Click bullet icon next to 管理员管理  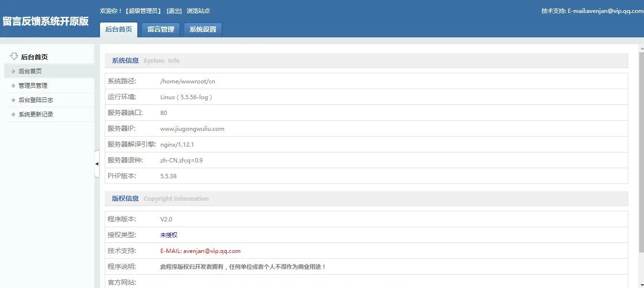(x=13, y=86)
